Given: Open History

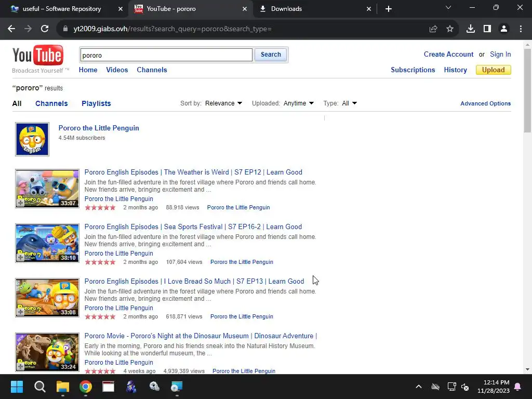Looking at the screenshot, I should pos(455,70).
